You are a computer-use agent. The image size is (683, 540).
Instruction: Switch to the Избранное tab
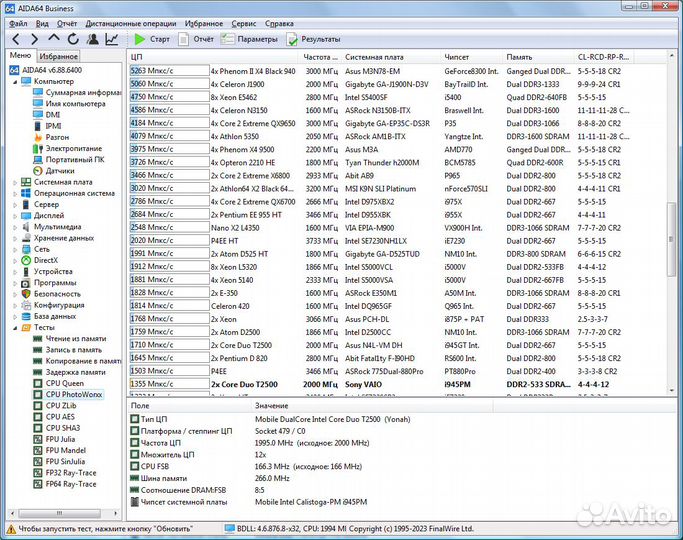(59, 57)
